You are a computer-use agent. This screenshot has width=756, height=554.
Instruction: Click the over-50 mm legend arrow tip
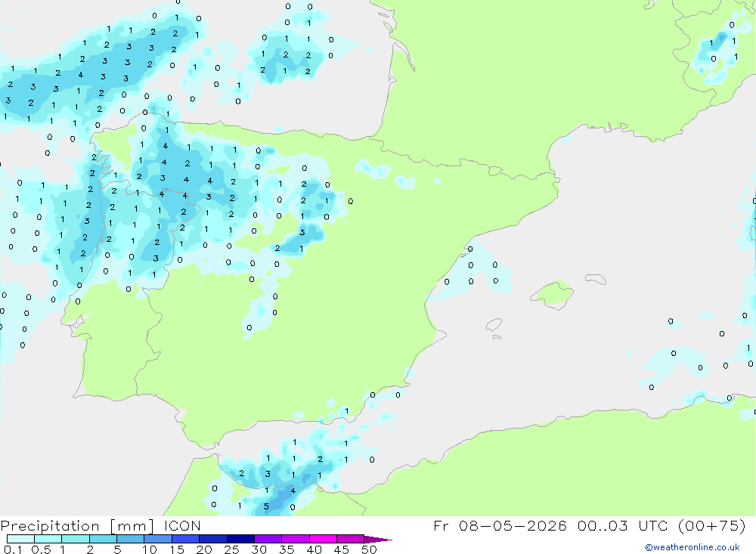pos(379,539)
